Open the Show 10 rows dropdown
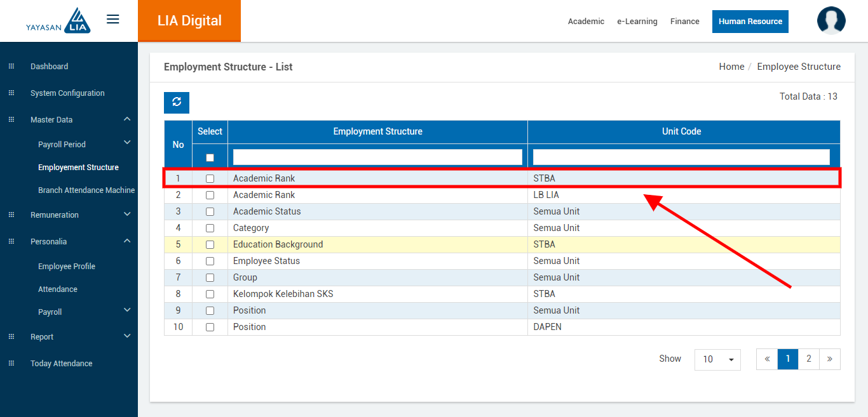The width and height of the screenshot is (868, 417). pos(717,359)
